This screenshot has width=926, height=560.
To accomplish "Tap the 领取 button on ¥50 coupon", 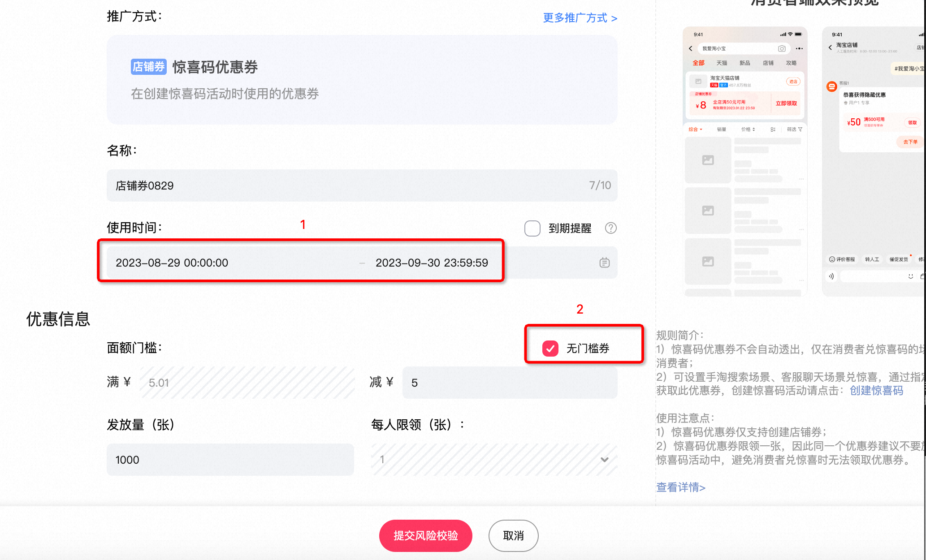I will click(x=912, y=123).
